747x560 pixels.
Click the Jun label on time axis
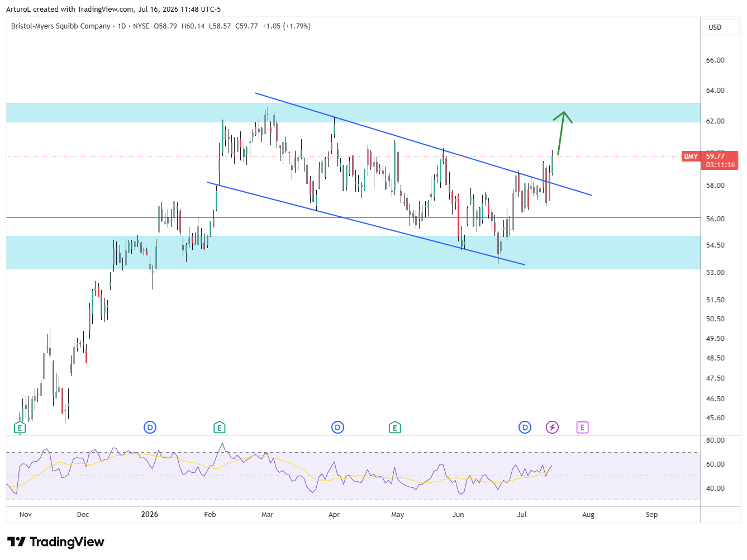point(458,514)
